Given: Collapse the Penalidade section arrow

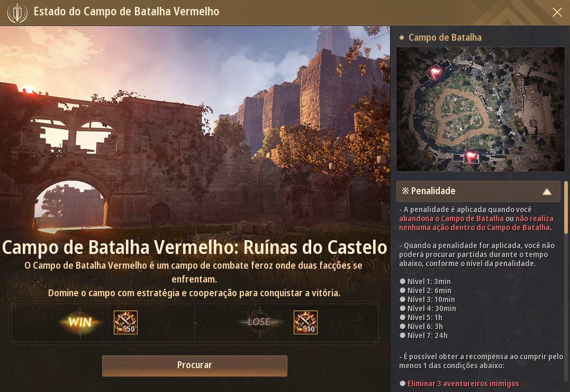Looking at the screenshot, I should (x=547, y=192).
